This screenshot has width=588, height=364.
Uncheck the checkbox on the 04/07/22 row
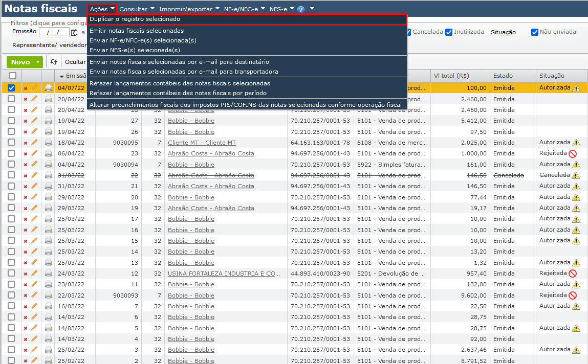click(11, 87)
